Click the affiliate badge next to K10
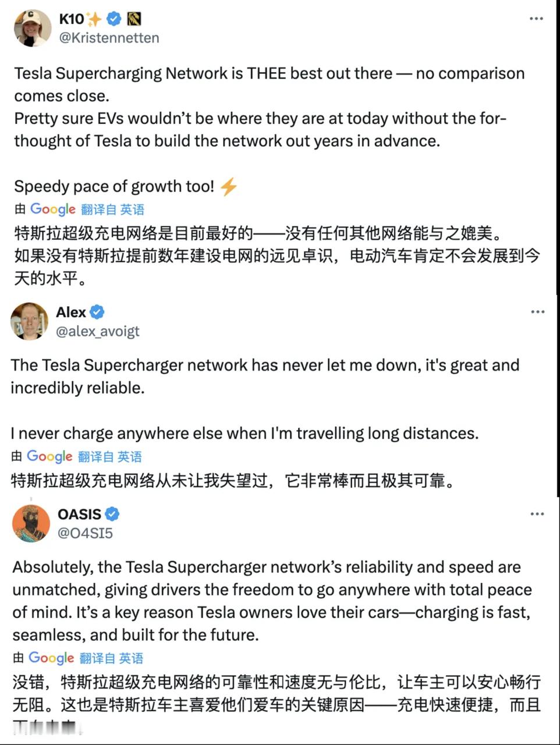The height and width of the screenshot is (745, 560). coord(134,19)
